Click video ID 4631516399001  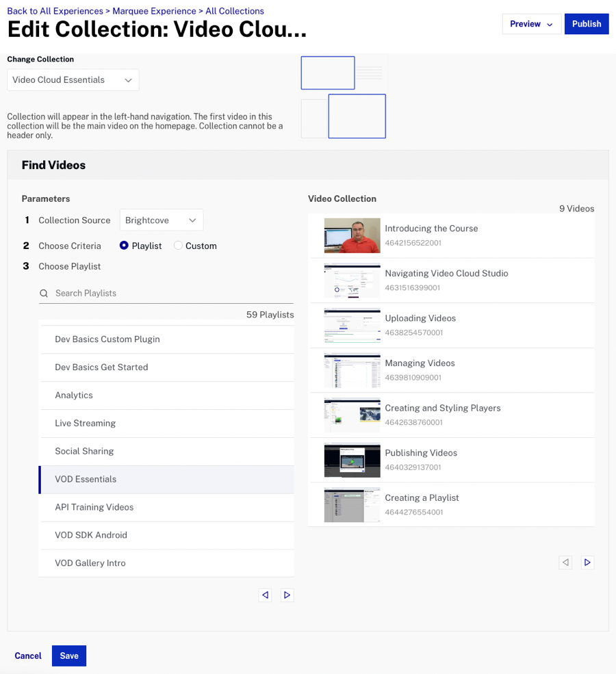click(x=413, y=287)
